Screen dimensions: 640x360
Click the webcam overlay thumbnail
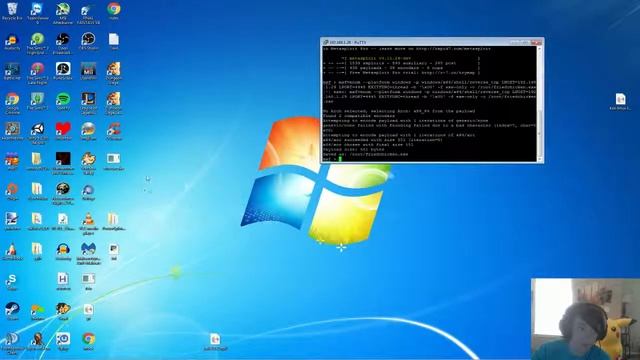pyautogui.click(x=585, y=319)
